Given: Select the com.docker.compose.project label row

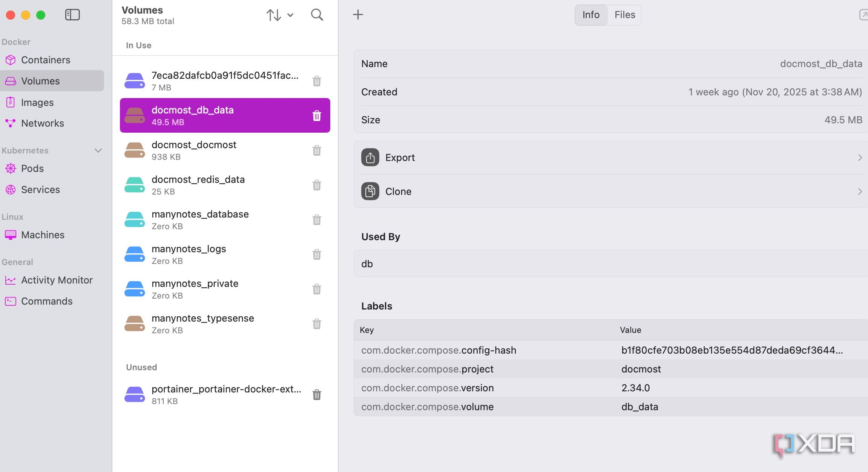Looking at the screenshot, I should [611, 369].
